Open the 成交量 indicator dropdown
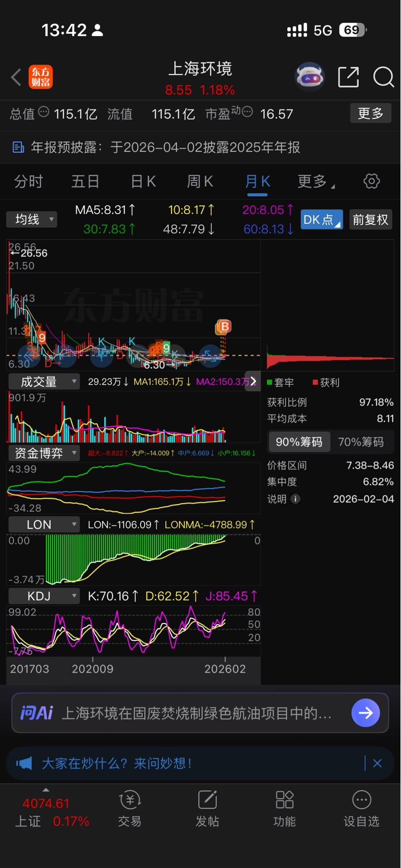 coord(44,382)
